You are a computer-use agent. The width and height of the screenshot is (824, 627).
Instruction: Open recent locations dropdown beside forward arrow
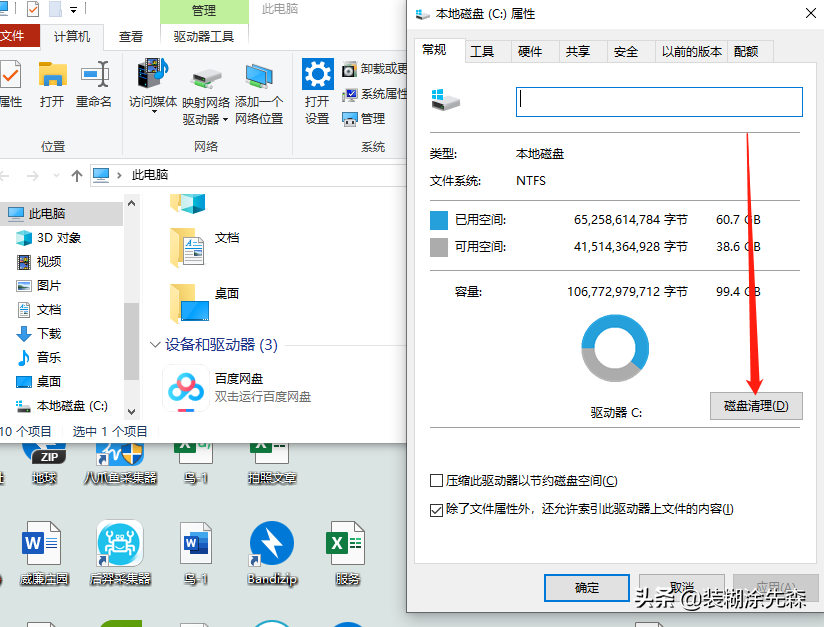56,176
